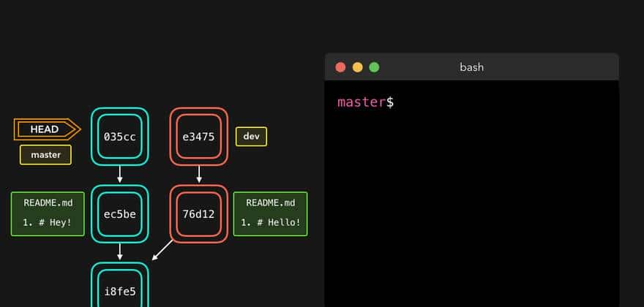Minimize the bash terminal with the yellow button
This screenshot has height=307, width=644.
coord(357,67)
